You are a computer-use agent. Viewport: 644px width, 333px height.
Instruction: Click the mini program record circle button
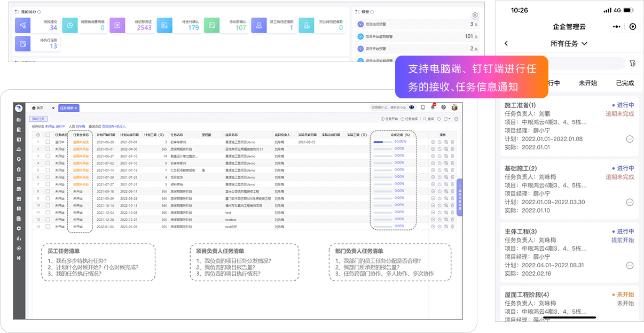pyautogui.click(x=633, y=26)
